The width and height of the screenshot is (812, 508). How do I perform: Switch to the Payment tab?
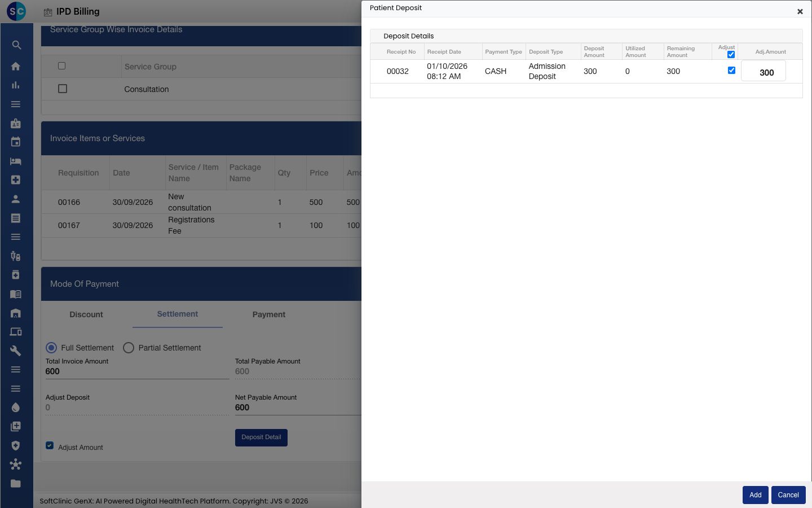coord(269,314)
